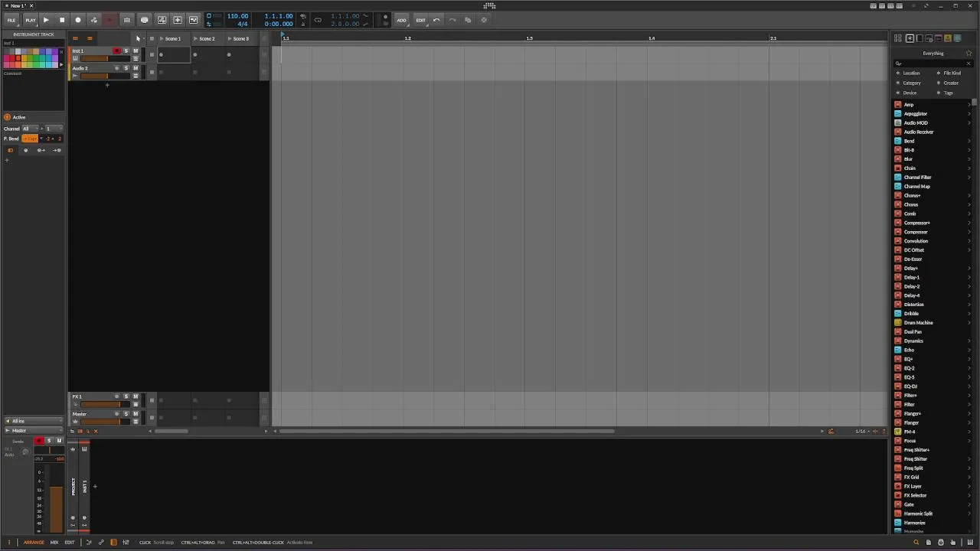
Task: Open the ADD menu
Action: (x=401, y=20)
